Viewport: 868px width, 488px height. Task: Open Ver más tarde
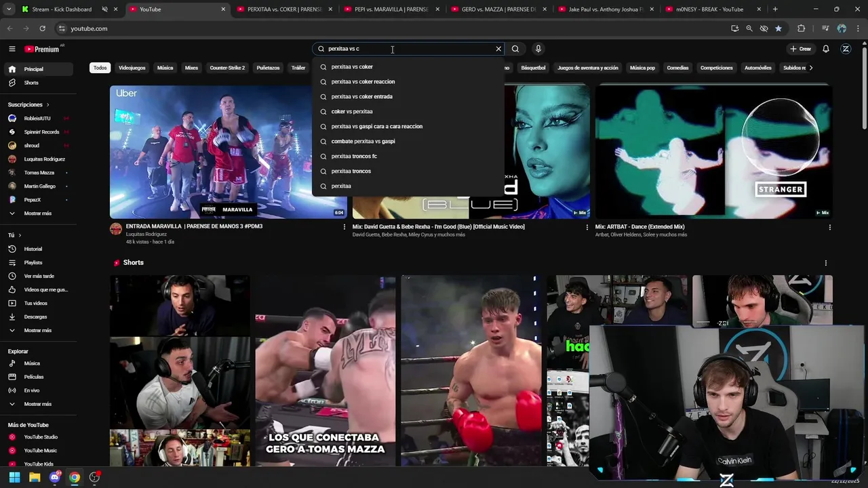38,276
